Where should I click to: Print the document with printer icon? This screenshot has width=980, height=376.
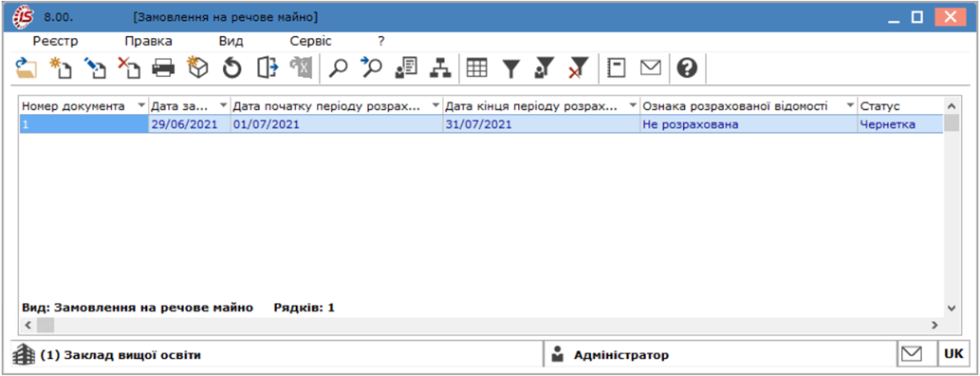click(164, 67)
